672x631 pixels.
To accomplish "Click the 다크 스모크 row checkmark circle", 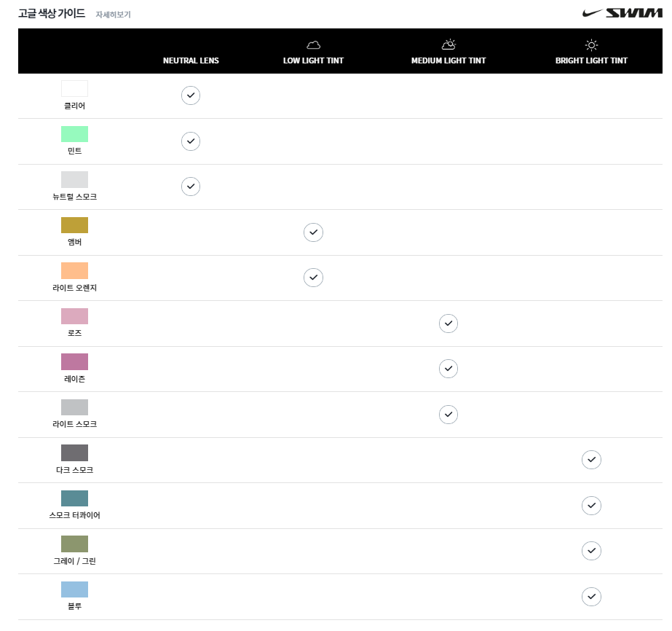I will point(592,460).
